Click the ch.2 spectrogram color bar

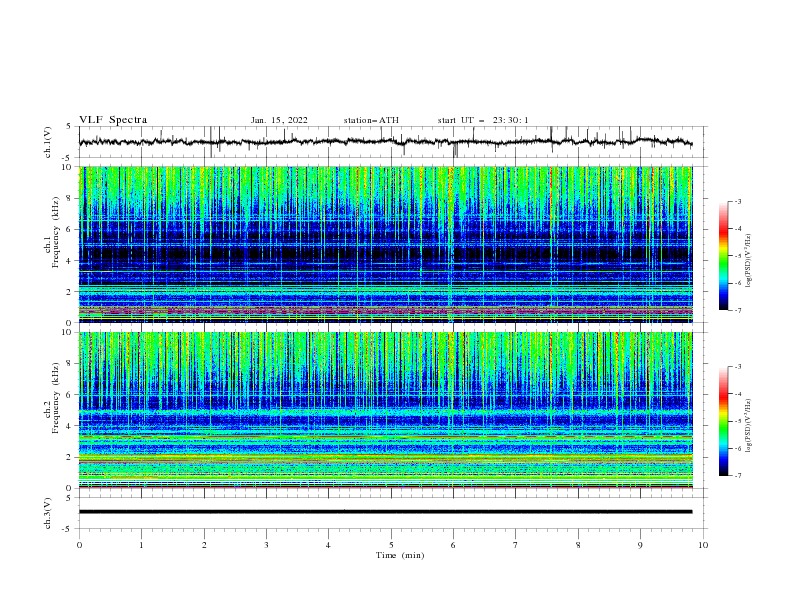tap(723, 421)
